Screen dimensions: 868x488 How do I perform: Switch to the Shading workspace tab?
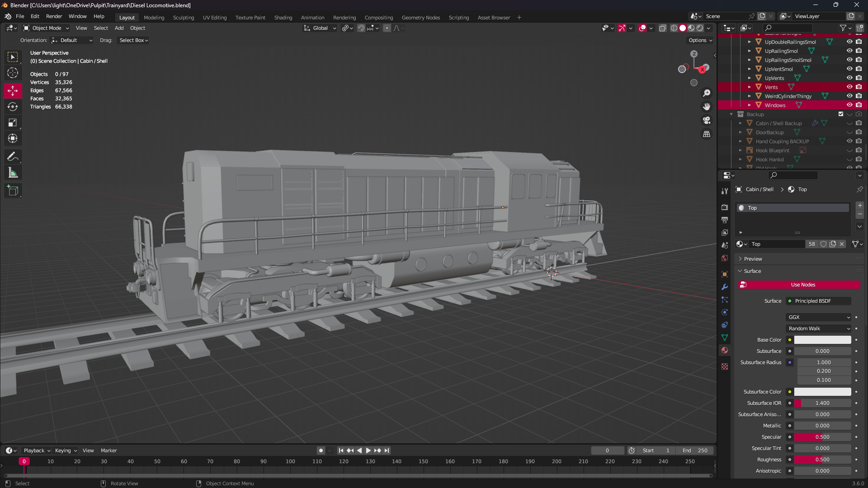click(x=283, y=17)
